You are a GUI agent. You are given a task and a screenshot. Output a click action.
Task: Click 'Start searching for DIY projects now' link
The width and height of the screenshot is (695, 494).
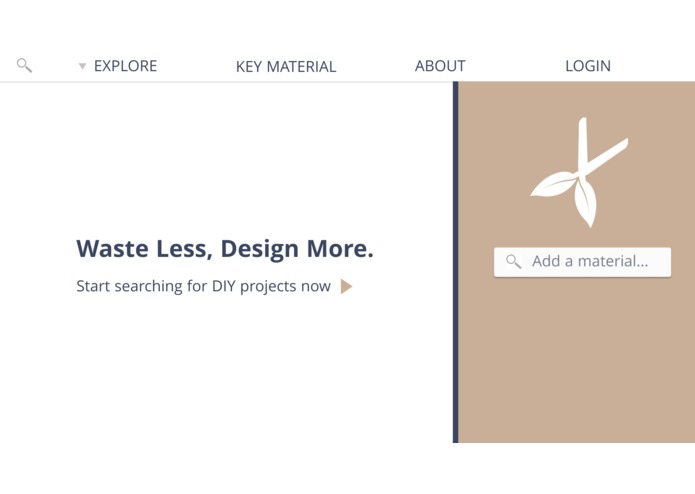click(x=203, y=286)
